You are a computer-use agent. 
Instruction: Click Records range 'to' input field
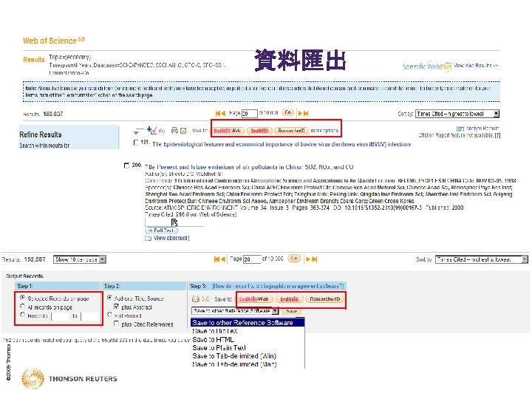(x=90, y=316)
